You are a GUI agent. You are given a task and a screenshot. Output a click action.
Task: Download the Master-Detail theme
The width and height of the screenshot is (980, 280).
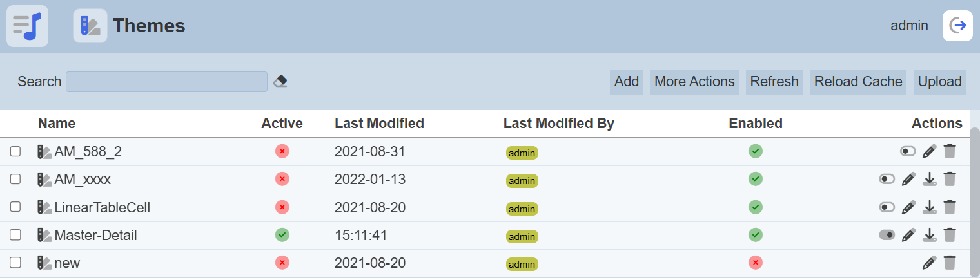click(x=929, y=235)
